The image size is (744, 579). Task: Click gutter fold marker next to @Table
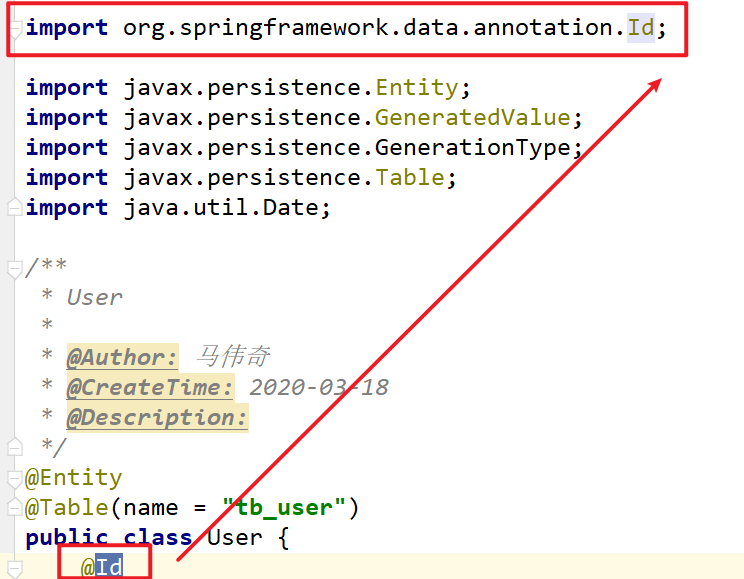click(14, 507)
